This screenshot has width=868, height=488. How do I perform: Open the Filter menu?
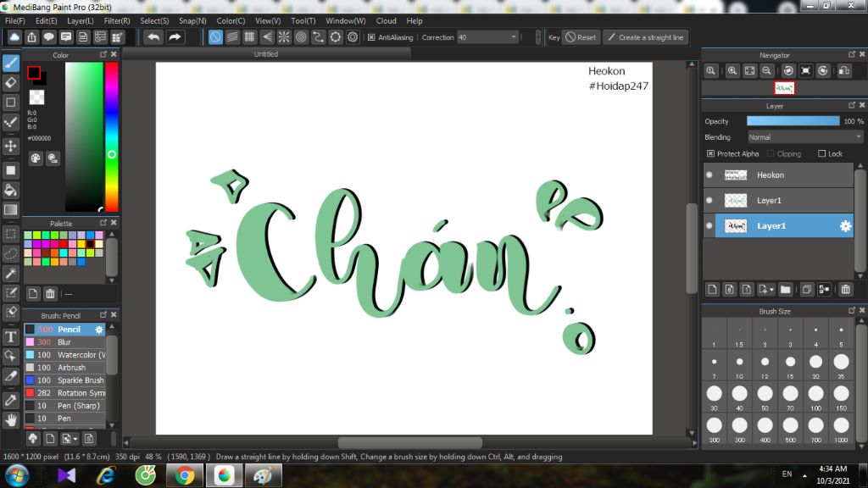[117, 20]
